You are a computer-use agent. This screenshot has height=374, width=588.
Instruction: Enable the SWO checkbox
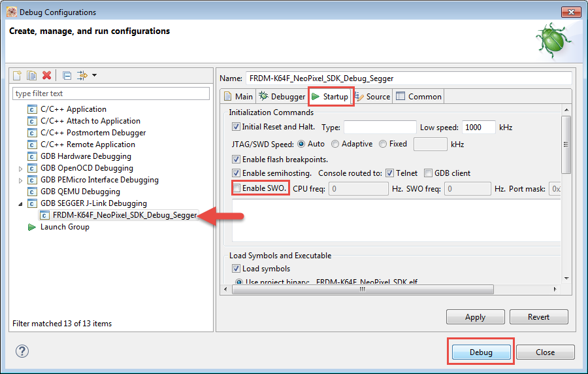237,188
